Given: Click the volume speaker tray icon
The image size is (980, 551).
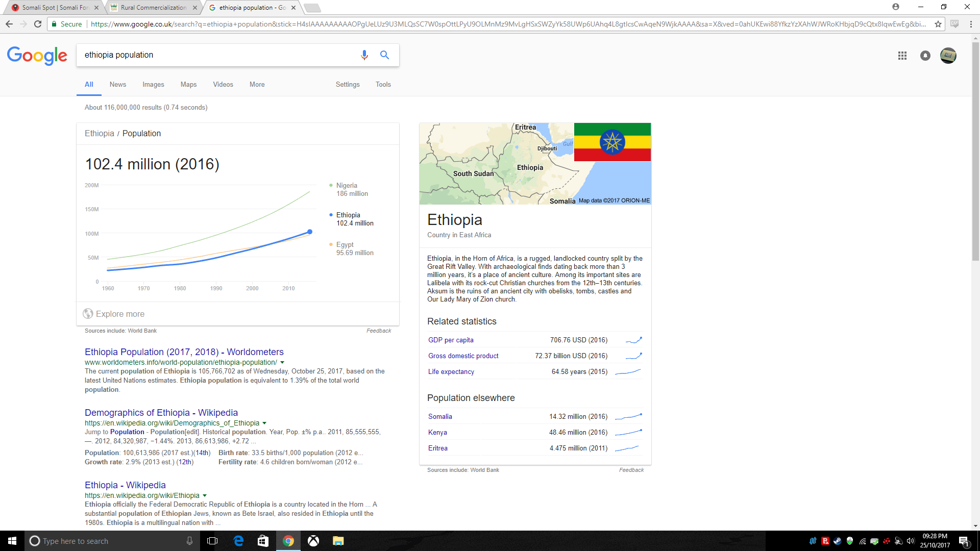Looking at the screenshot, I should point(911,541).
